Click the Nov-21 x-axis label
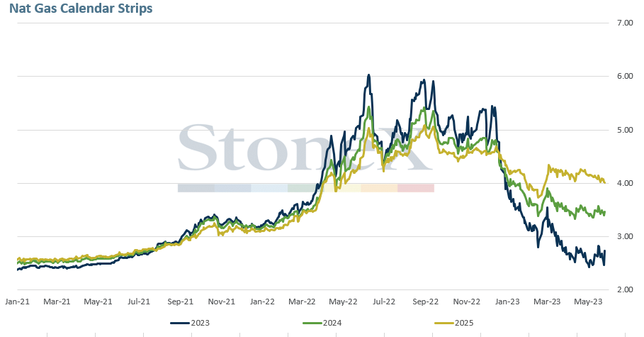Image resolution: width=644 pixels, height=337 pixels. [221, 302]
